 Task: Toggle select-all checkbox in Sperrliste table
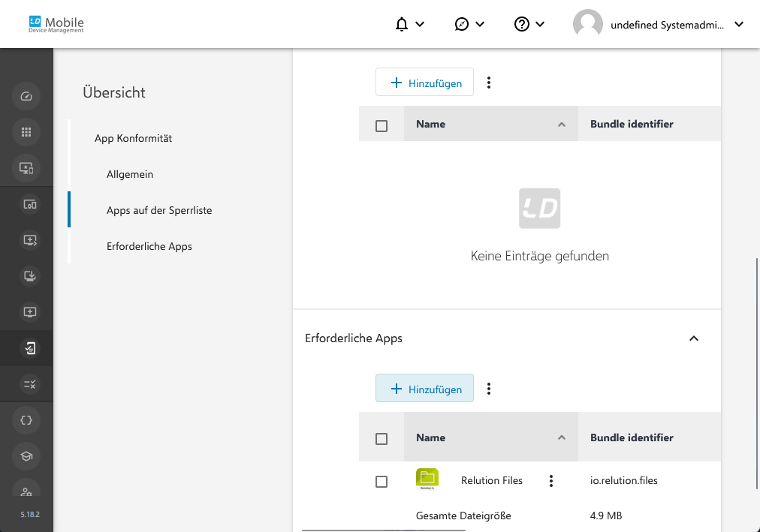pos(382,126)
